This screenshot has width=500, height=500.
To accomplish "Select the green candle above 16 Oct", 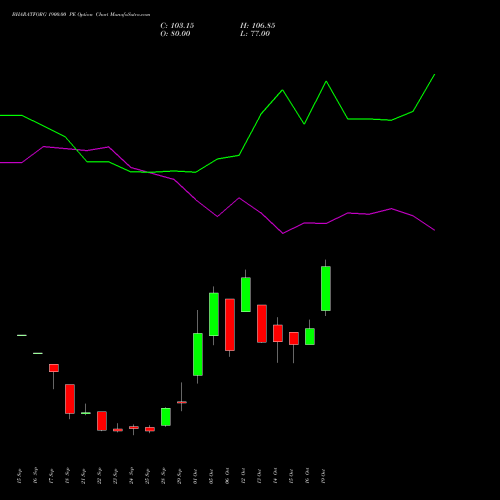I will point(310,336).
